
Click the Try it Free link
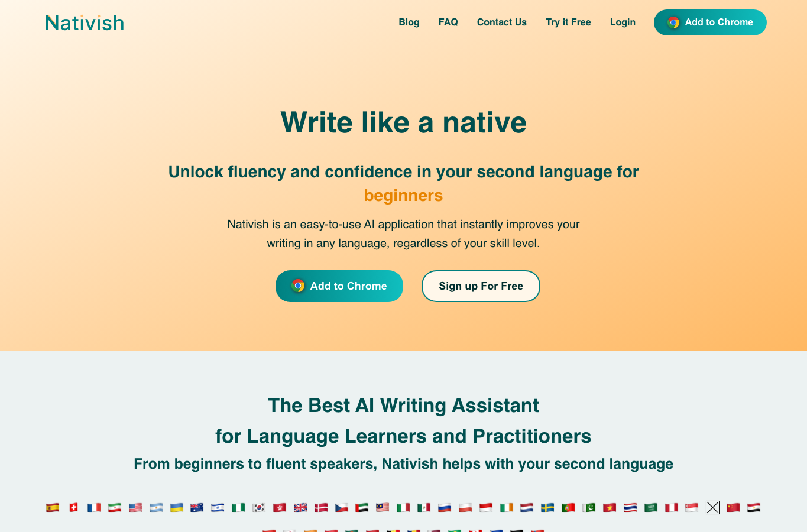tap(568, 22)
